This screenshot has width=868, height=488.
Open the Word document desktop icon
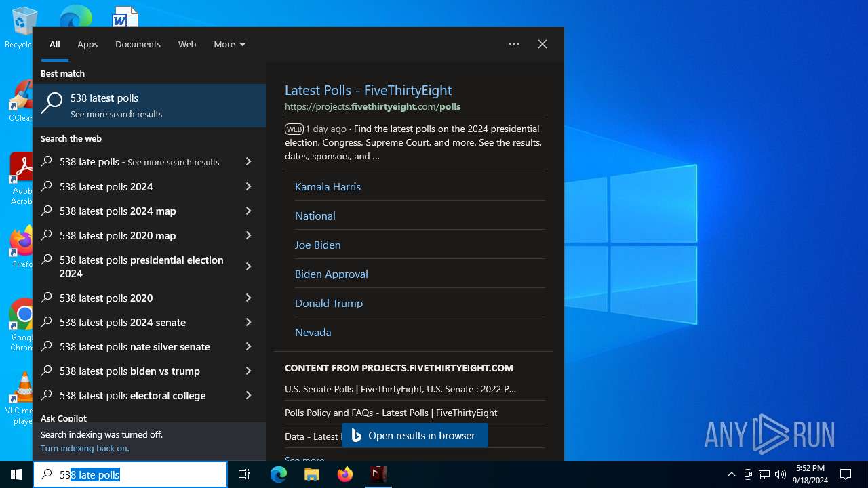(x=125, y=16)
